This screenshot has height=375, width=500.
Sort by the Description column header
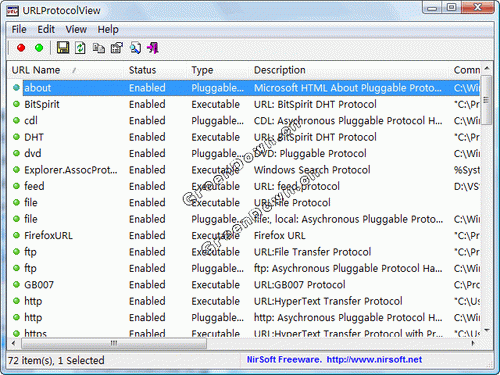[x=349, y=70]
